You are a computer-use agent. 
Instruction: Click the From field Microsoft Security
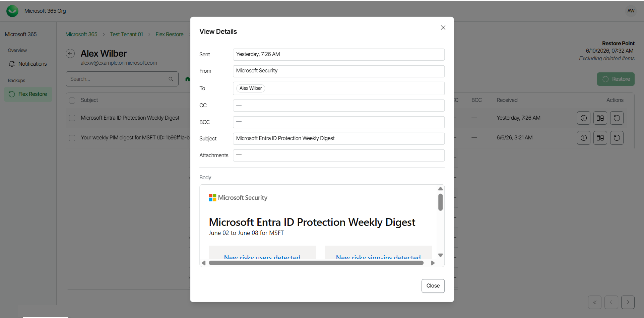coord(339,71)
